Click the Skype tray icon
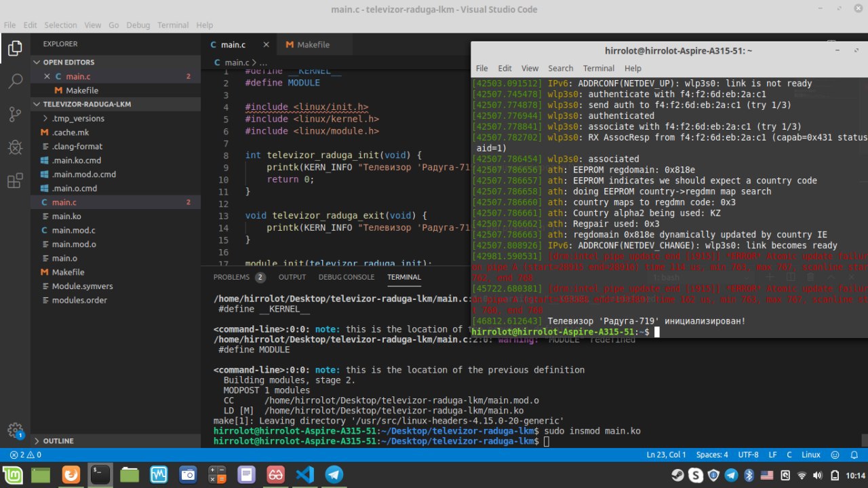 [696, 475]
